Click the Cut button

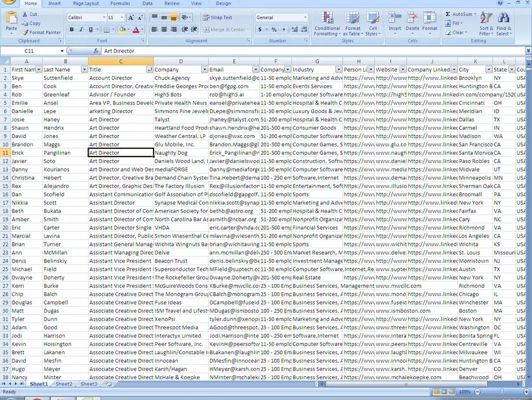coord(30,14)
